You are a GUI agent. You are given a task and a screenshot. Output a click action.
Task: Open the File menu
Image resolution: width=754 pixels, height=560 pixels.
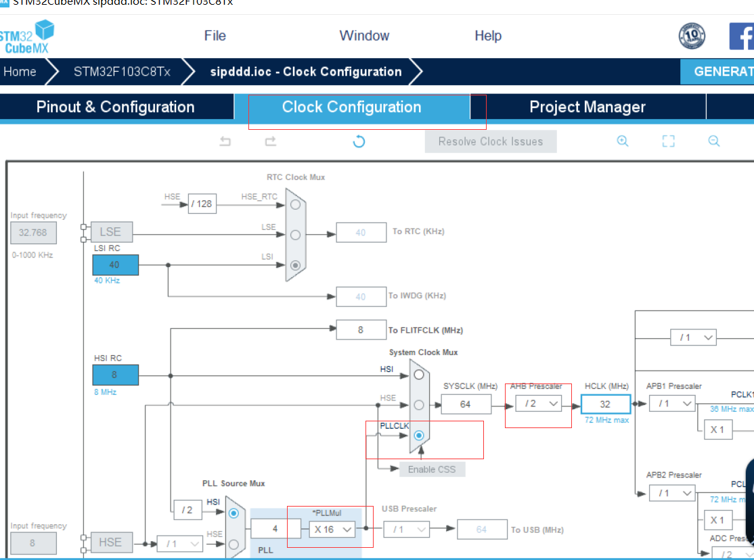215,36
